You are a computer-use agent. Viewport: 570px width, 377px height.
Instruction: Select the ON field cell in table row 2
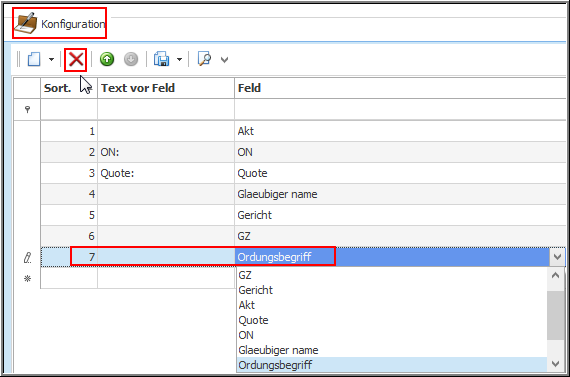click(400, 152)
